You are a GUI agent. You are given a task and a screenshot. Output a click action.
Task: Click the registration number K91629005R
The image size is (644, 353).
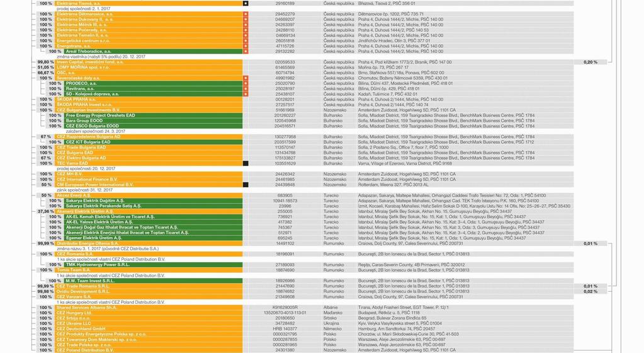tap(285, 308)
